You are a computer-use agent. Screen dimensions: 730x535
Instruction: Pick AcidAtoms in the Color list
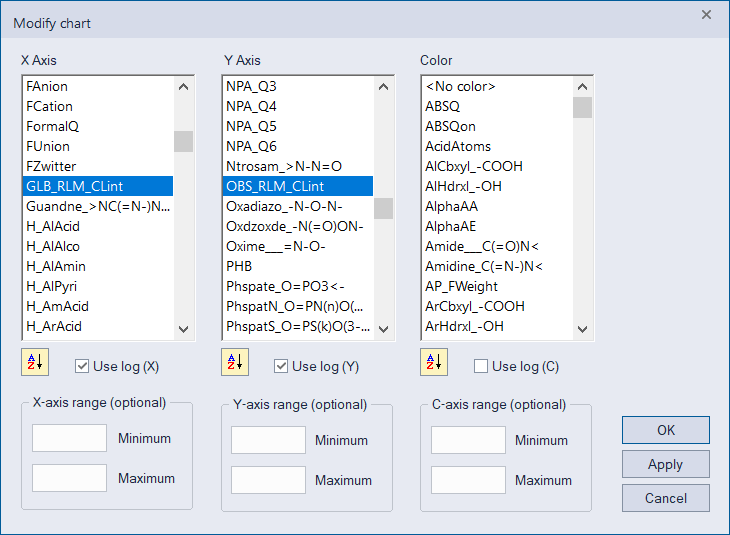497,147
